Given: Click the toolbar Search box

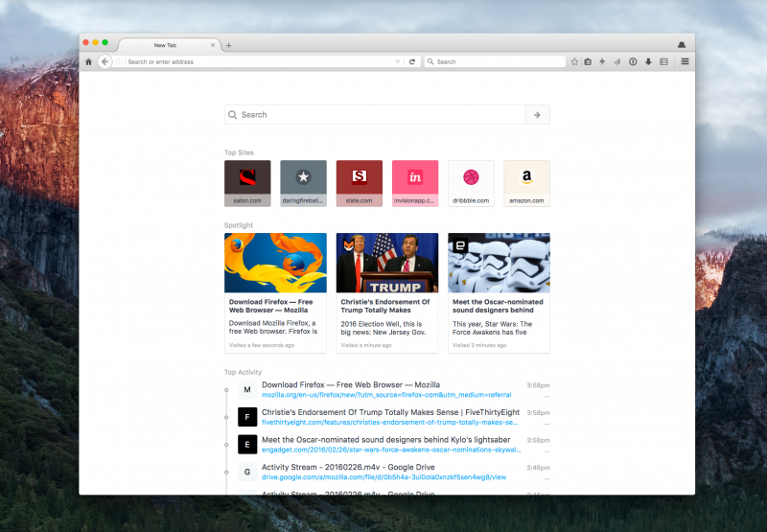Looking at the screenshot, I should (x=495, y=61).
